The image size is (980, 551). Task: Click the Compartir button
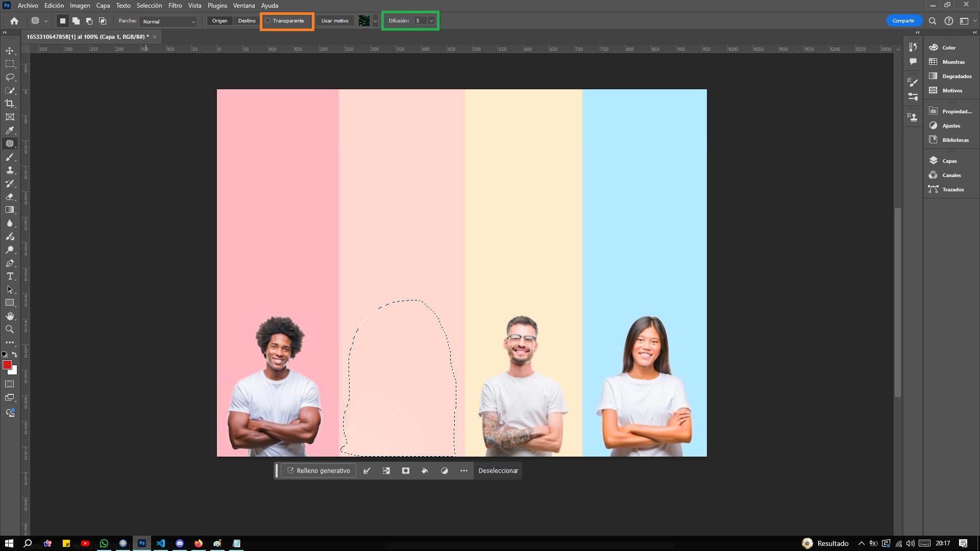tap(903, 21)
